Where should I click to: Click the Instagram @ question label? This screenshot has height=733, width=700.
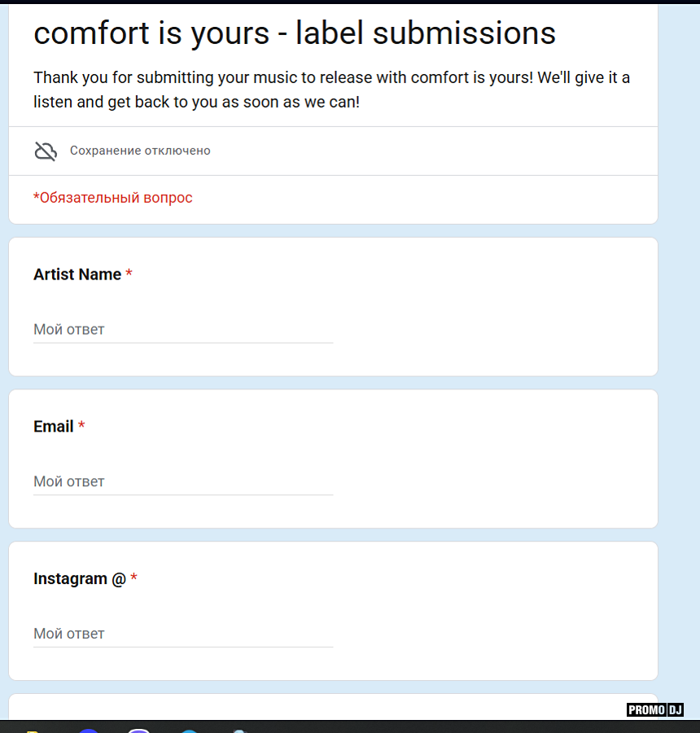[80, 579]
